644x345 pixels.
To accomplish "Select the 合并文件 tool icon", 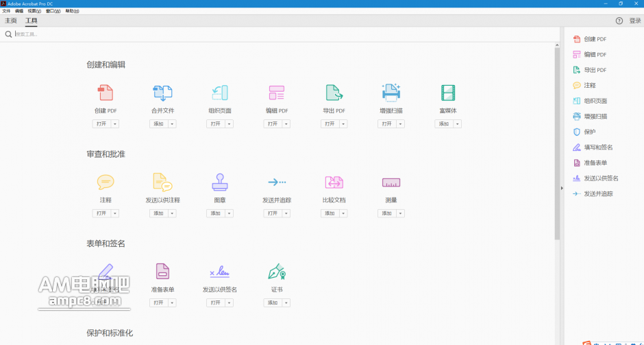I will (162, 93).
